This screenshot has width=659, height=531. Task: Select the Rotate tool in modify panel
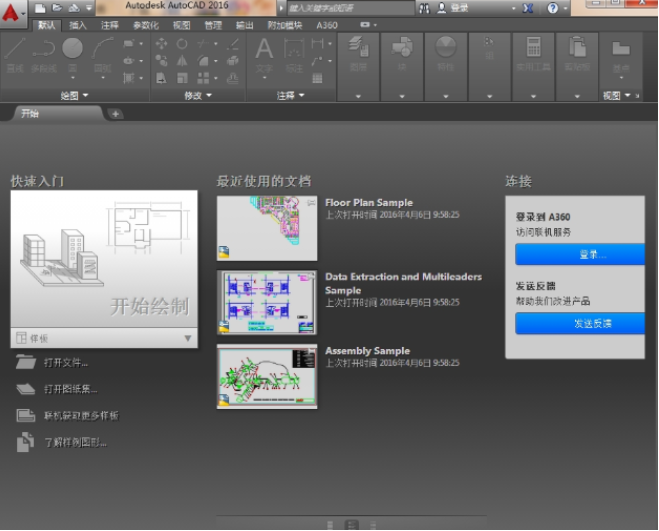(182, 43)
